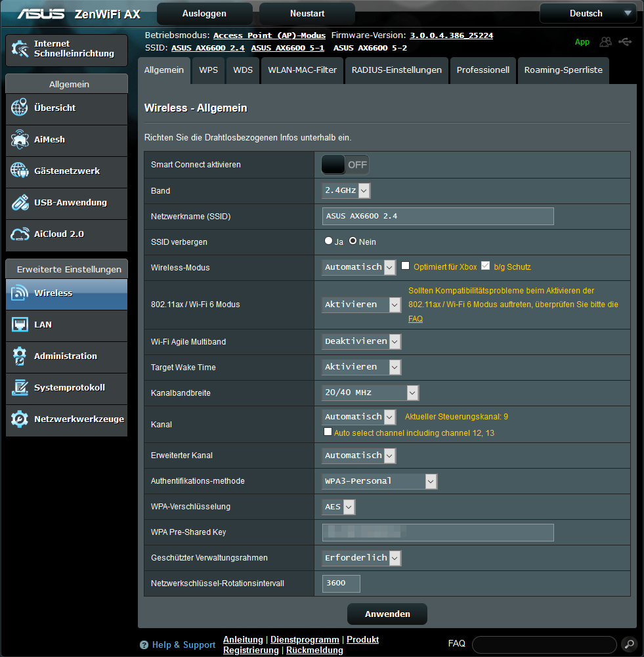Click the Netzwerkname (SSID) input field

(x=438, y=216)
